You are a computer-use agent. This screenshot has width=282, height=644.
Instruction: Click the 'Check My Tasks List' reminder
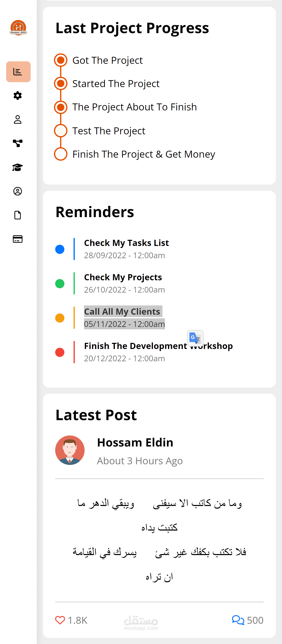126,243
